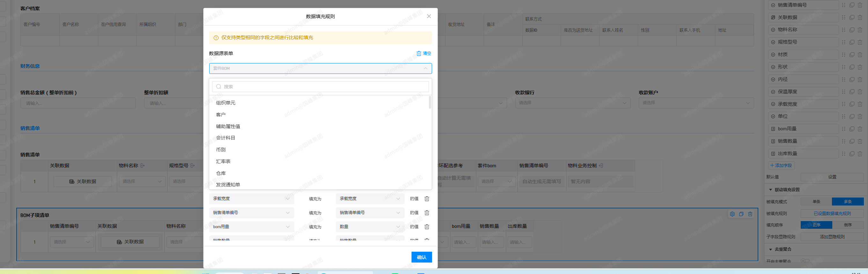The width and height of the screenshot is (868, 274).
Task: Toggle the 开启去重聚合 switch
Action: (805, 261)
